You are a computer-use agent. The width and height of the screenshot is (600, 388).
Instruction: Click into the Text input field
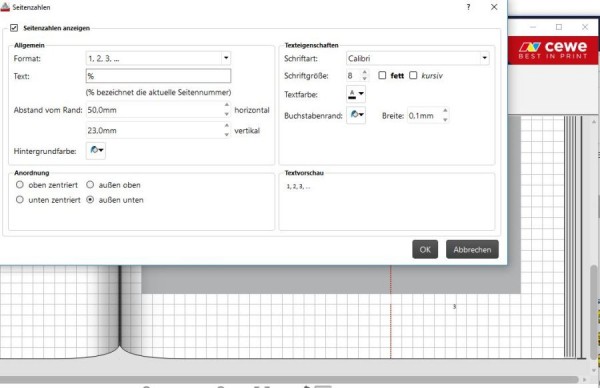pyautogui.click(x=158, y=76)
